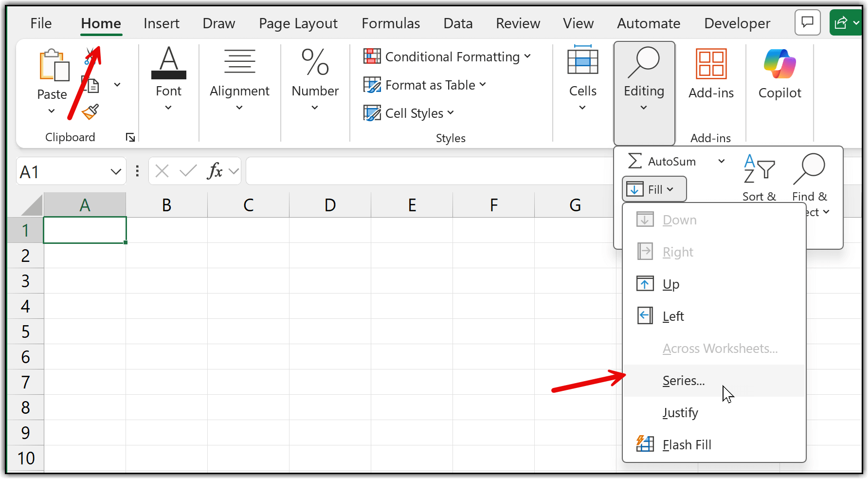
Task: Expand the Name Box dropdown arrow
Action: pos(116,172)
